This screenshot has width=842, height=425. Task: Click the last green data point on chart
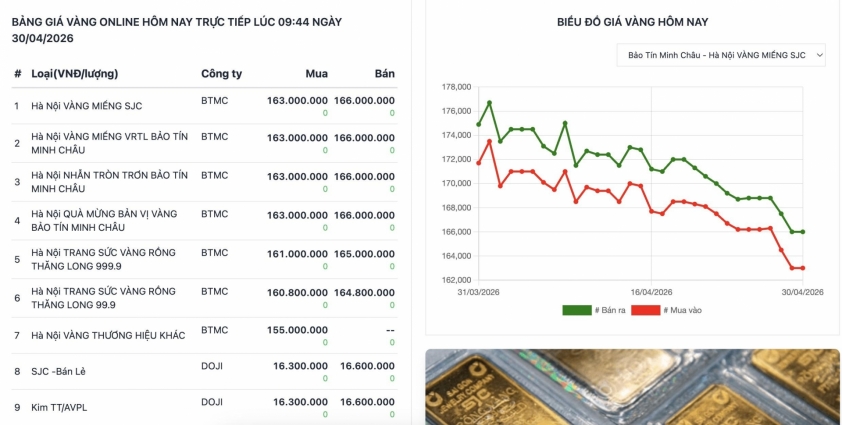click(803, 232)
